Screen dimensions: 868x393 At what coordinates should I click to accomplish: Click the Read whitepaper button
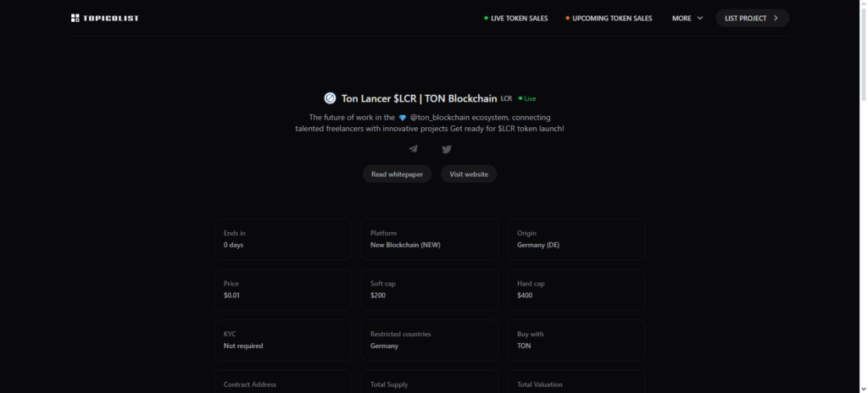[x=398, y=174]
